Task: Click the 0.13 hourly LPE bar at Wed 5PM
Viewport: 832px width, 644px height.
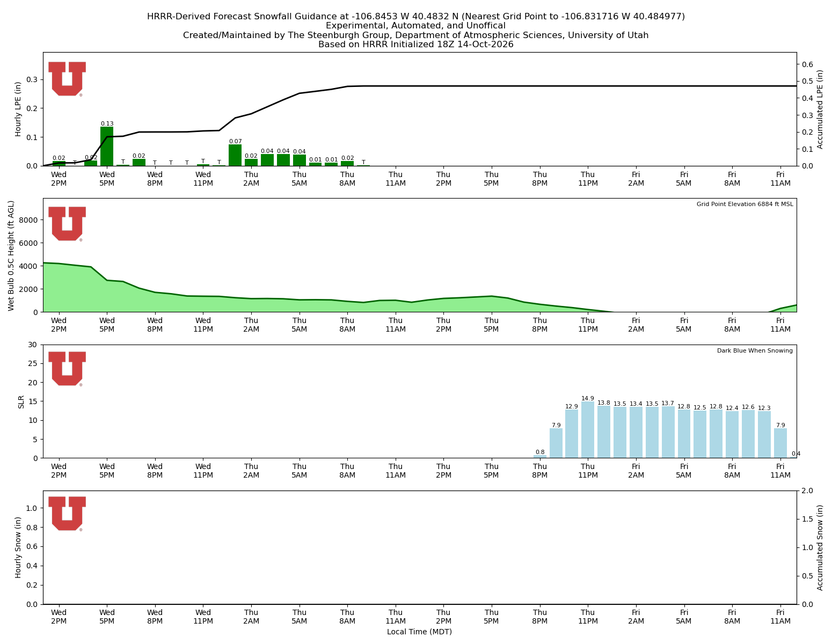Action: point(107,147)
